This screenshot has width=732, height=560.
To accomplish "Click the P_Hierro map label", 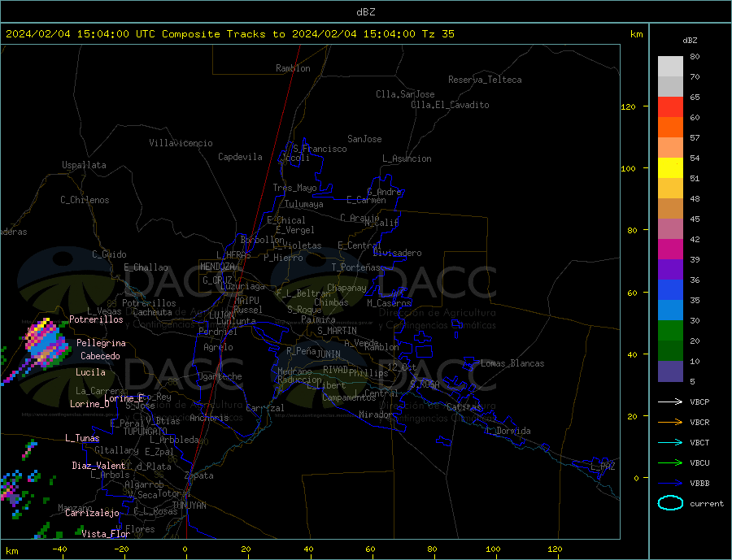I will (283, 258).
